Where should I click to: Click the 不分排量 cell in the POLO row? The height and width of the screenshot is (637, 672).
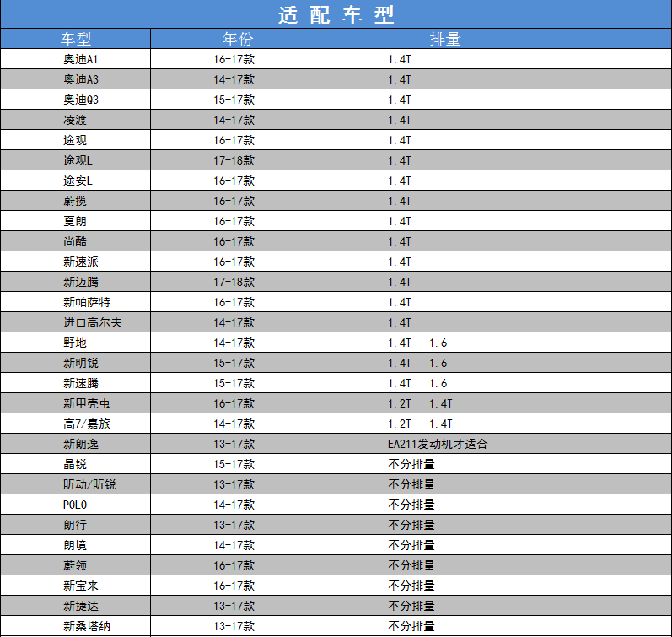[498, 505]
